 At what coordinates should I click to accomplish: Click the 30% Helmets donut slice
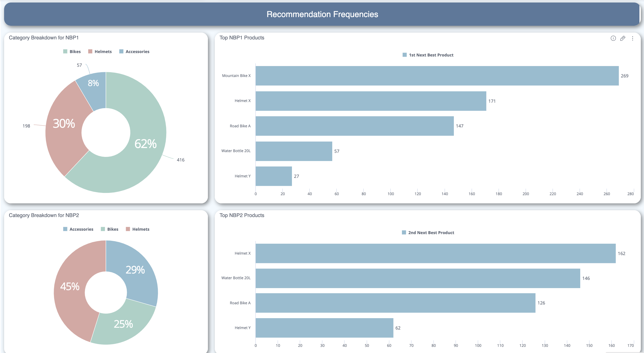coord(64,124)
